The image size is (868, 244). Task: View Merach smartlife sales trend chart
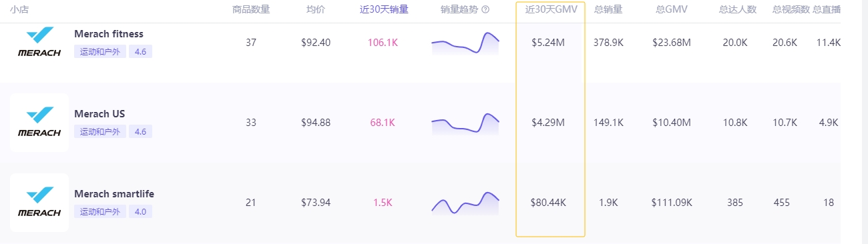[465, 203]
